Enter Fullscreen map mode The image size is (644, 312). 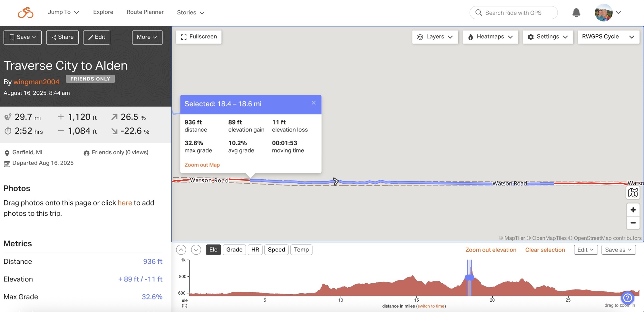199,37
